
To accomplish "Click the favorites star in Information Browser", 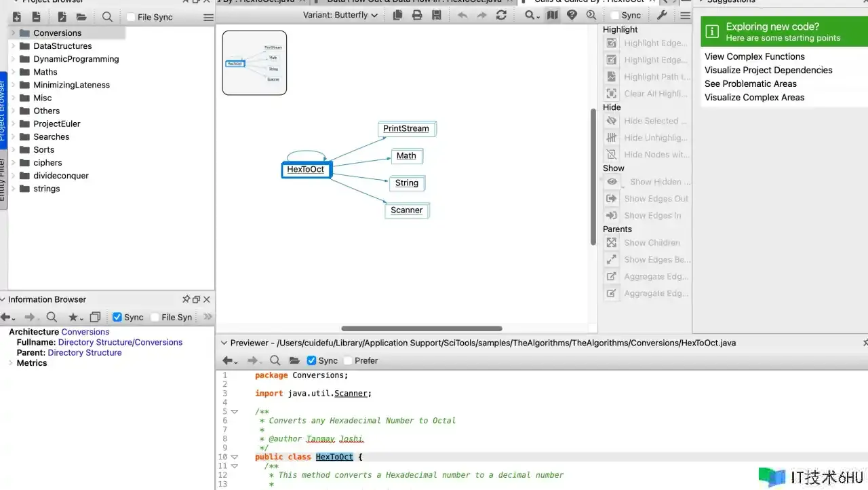I will [73, 317].
